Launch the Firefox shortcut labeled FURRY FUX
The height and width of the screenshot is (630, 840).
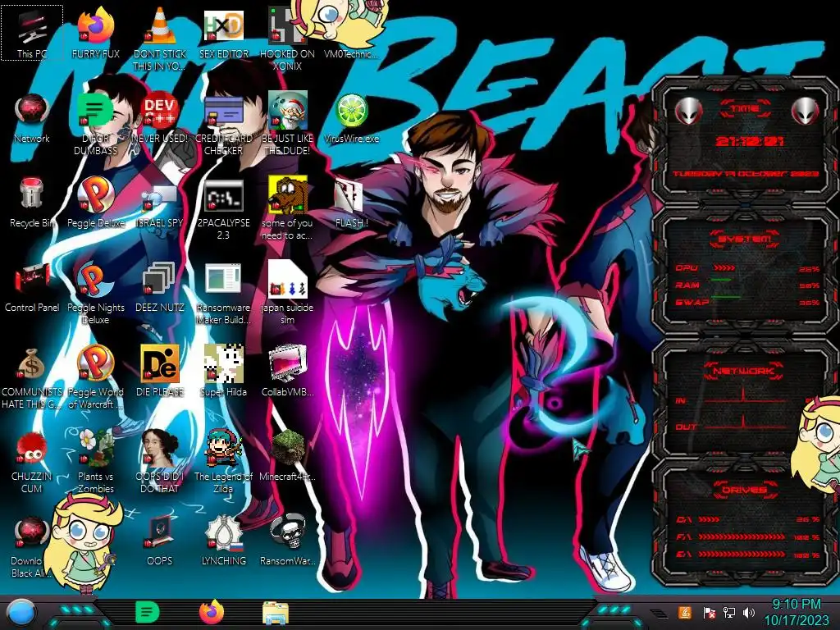coord(96,33)
